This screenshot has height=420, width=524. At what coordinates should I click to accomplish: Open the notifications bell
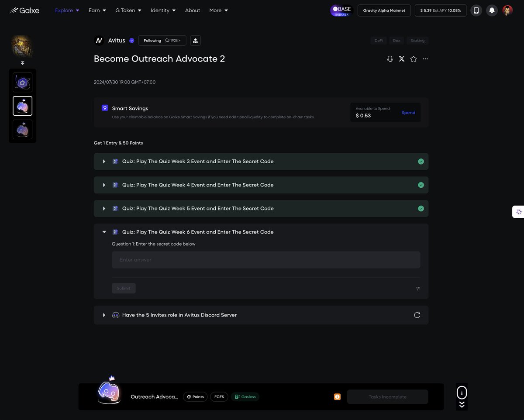[x=492, y=10]
